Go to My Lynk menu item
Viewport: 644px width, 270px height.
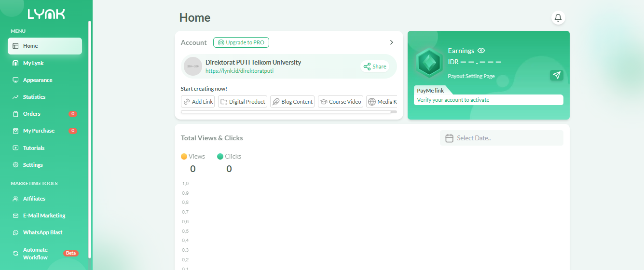(x=33, y=63)
